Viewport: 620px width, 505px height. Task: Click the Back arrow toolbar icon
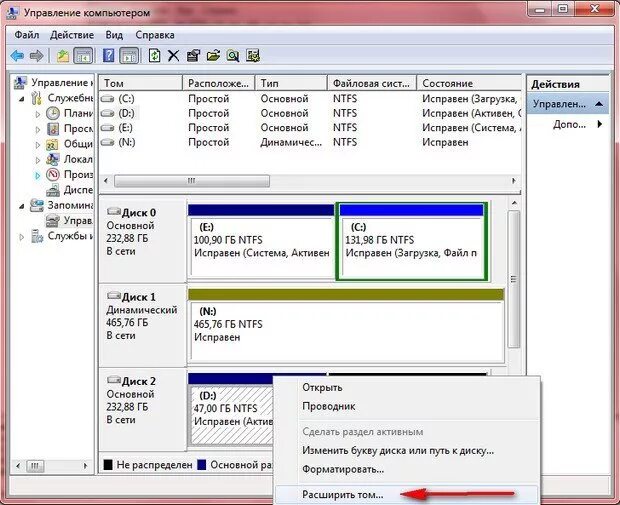click(17, 56)
